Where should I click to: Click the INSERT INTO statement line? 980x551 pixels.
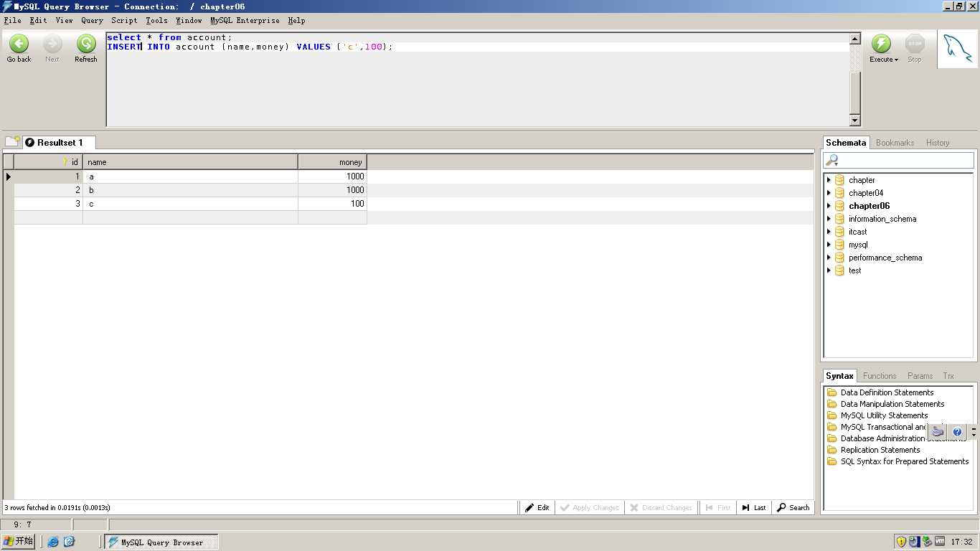250,47
